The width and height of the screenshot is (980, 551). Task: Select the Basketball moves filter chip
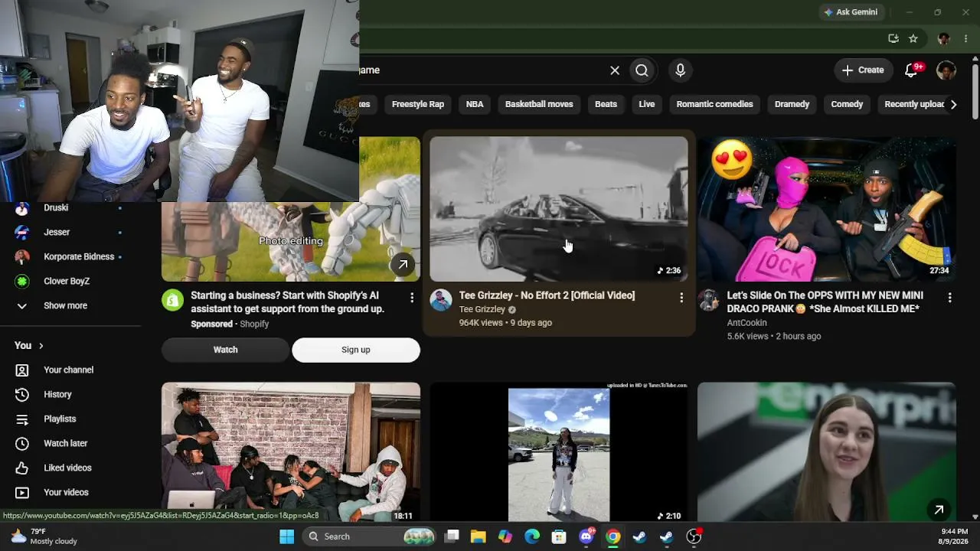tap(539, 104)
